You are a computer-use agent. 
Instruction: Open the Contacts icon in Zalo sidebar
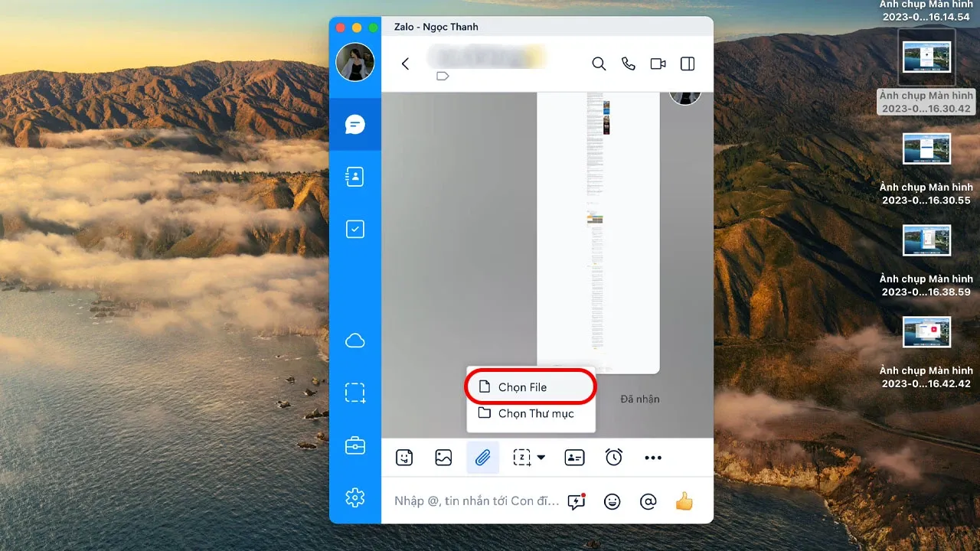355,177
